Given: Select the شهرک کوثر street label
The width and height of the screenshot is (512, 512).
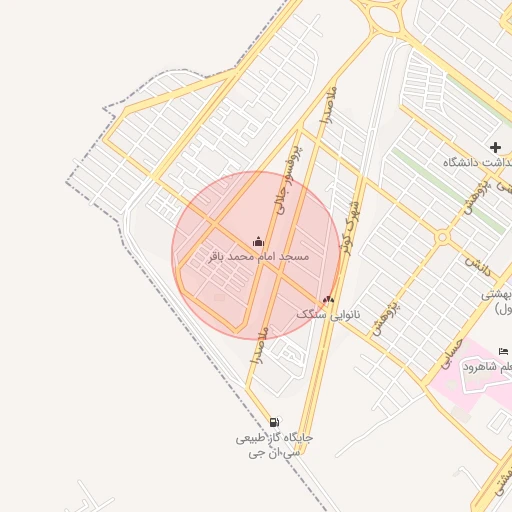Looking at the screenshot, I should [x=350, y=228].
